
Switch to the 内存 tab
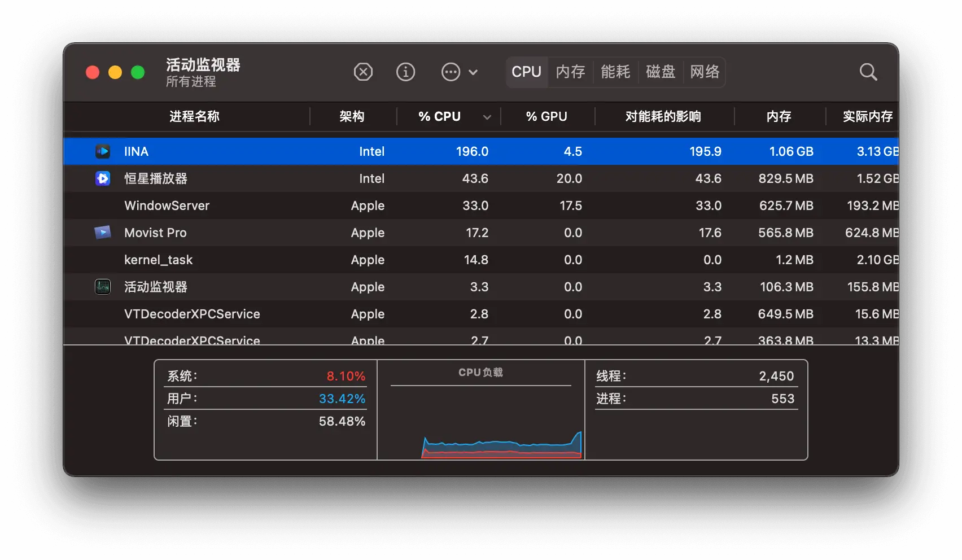point(570,72)
